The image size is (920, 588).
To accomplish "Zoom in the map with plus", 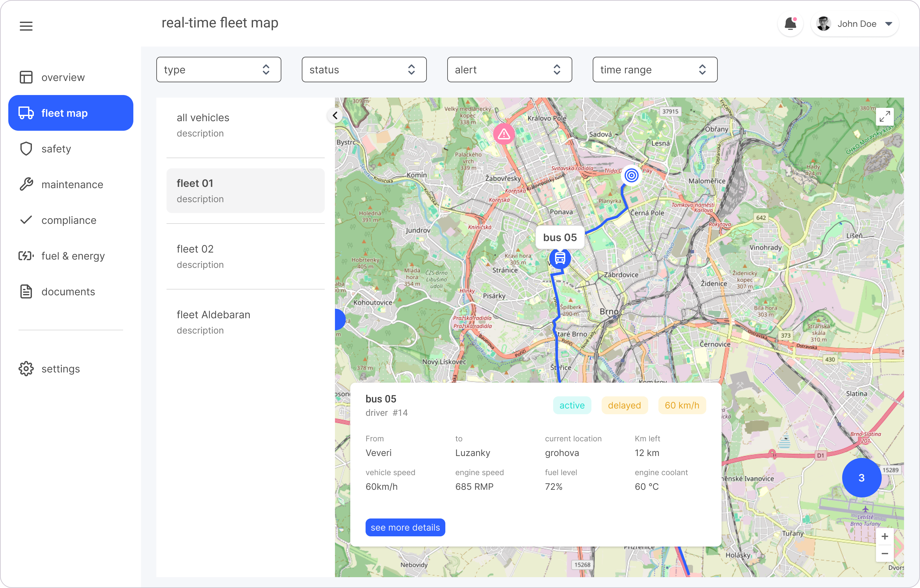I will coord(885,536).
